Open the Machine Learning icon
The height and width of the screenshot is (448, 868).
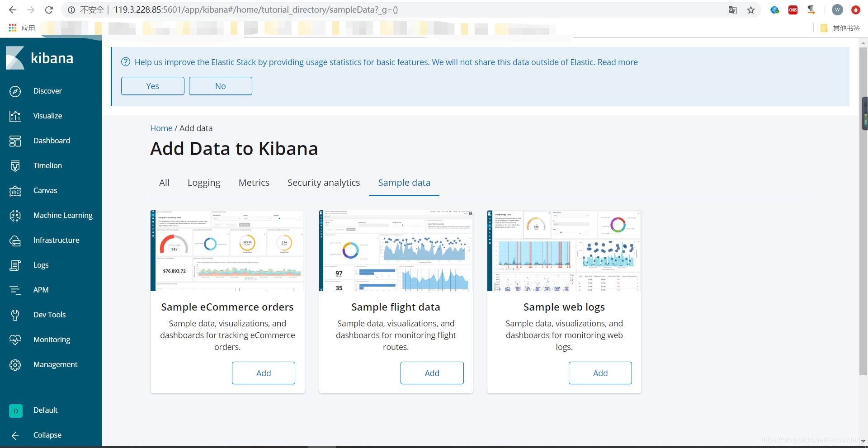[x=15, y=216]
